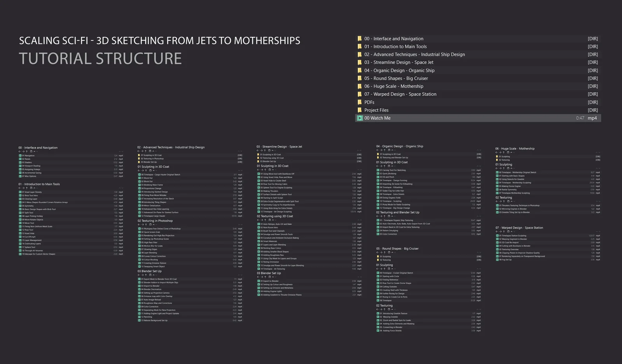Select the "05 - Round Shapes - Big Cruiser" entry
The image size is (622, 364).
click(x=396, y=78)
